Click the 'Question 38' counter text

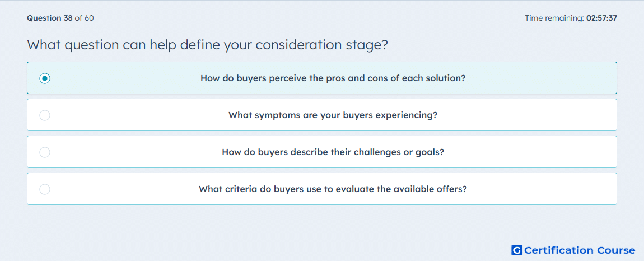click(49, 18)
